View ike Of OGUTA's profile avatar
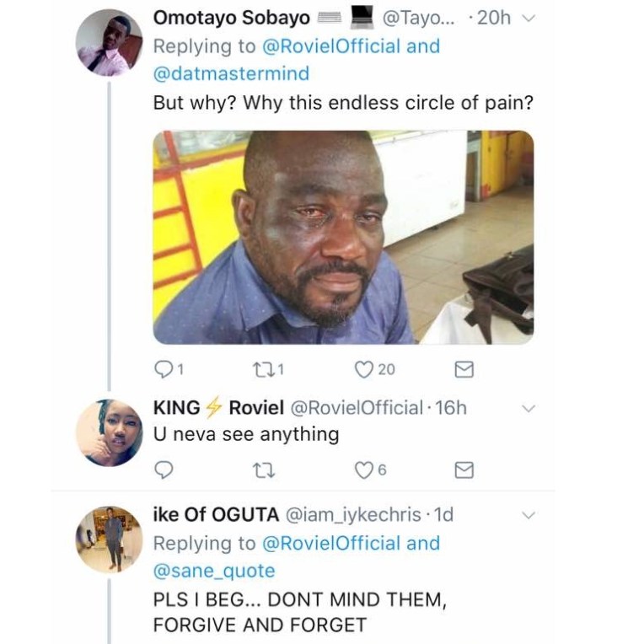644x644 pixels. tap(109, 539)
